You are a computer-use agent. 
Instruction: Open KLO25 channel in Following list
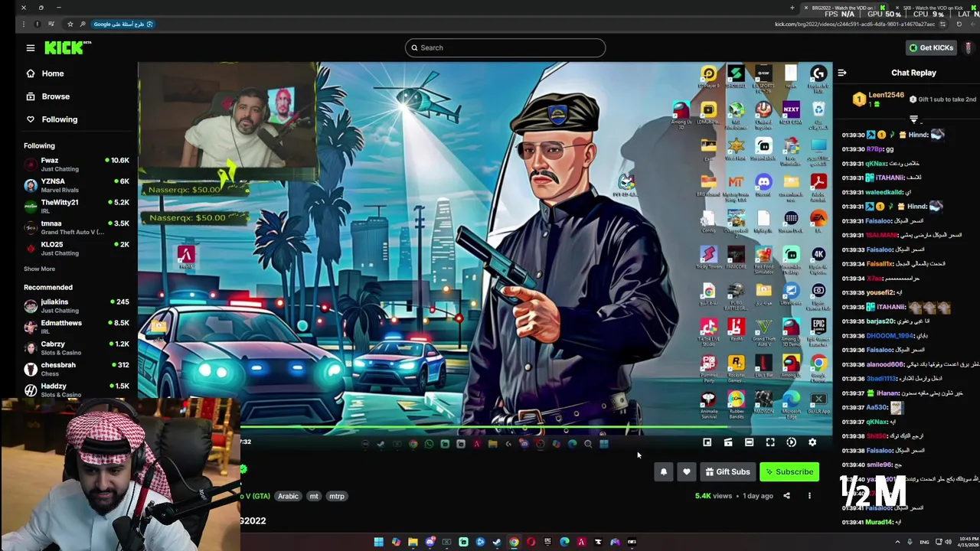[77, 249]
